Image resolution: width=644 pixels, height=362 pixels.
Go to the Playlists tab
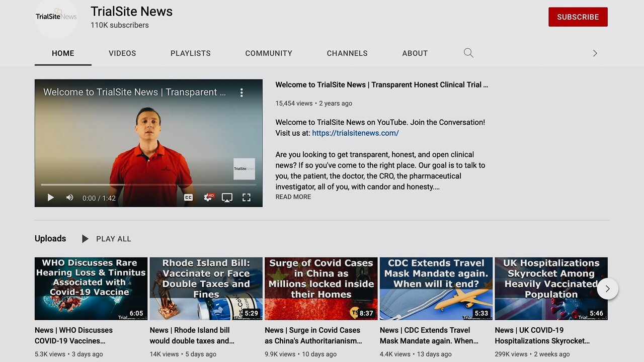[x=191, y=53]
